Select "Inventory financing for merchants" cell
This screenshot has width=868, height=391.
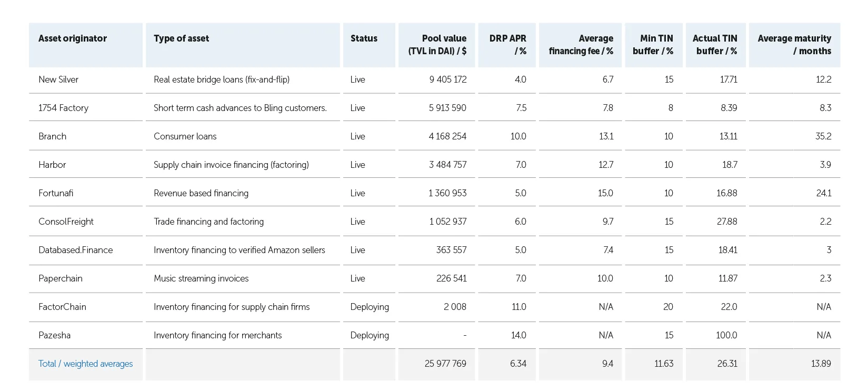coord(217,335)
